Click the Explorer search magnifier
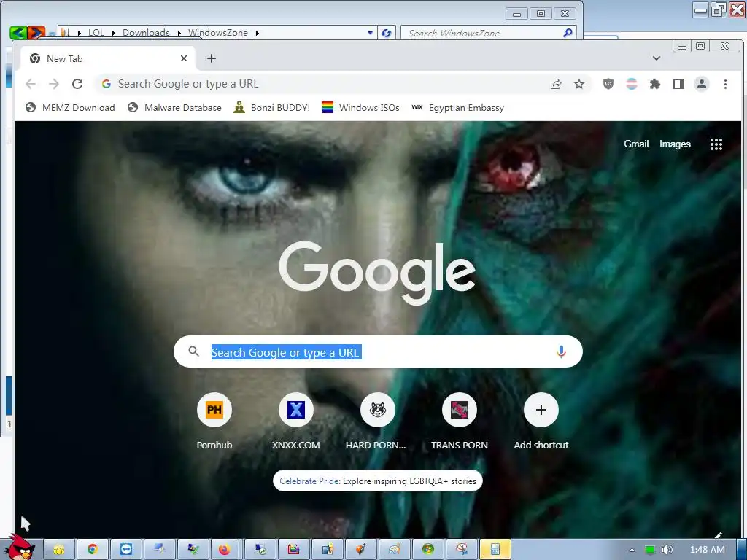747x560 pixels. (568, 33)
